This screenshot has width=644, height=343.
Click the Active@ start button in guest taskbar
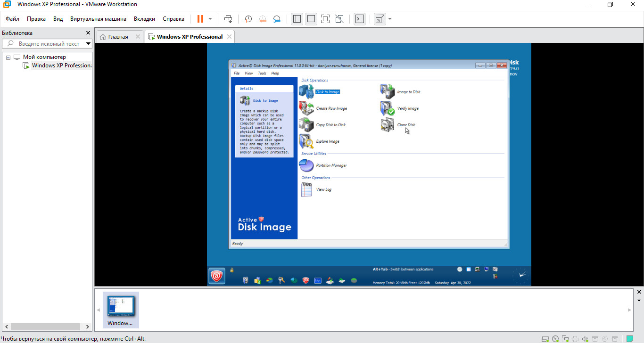(x=217, y=276)
